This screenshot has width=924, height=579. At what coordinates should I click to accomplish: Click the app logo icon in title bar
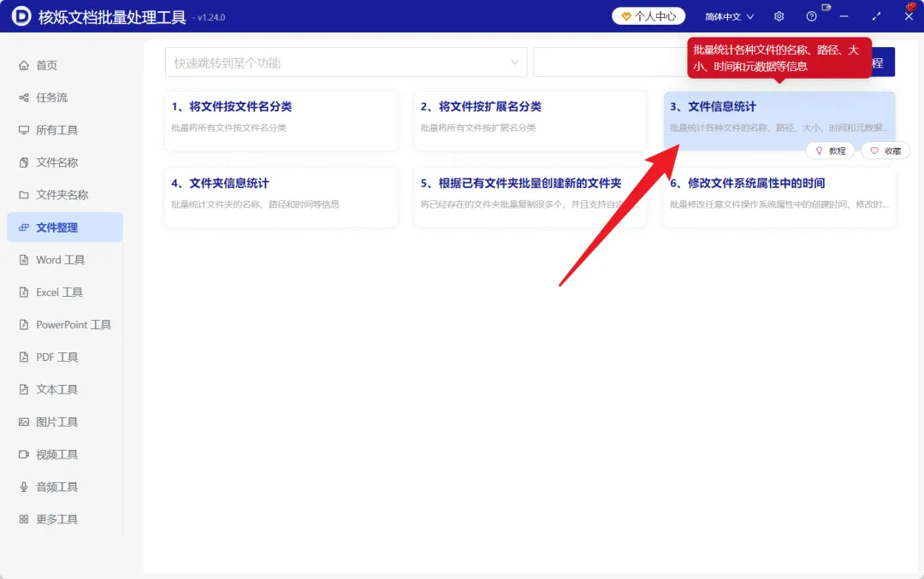[21, 16]
